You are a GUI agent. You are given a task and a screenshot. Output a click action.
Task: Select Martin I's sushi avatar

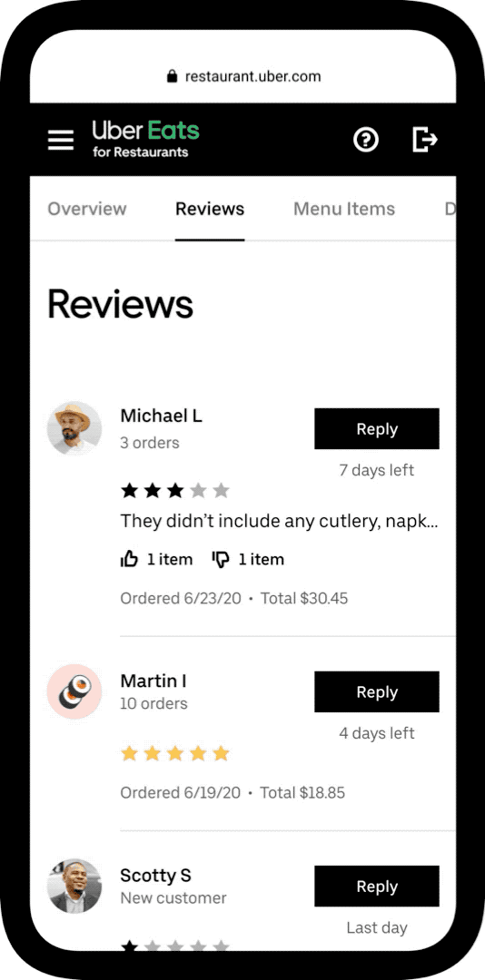(x=74, y=691)
